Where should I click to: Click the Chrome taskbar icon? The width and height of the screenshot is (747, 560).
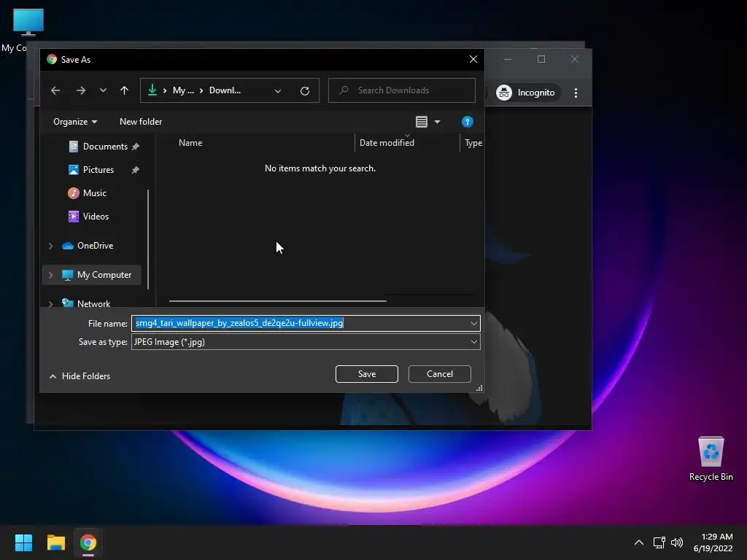point(88,542)
